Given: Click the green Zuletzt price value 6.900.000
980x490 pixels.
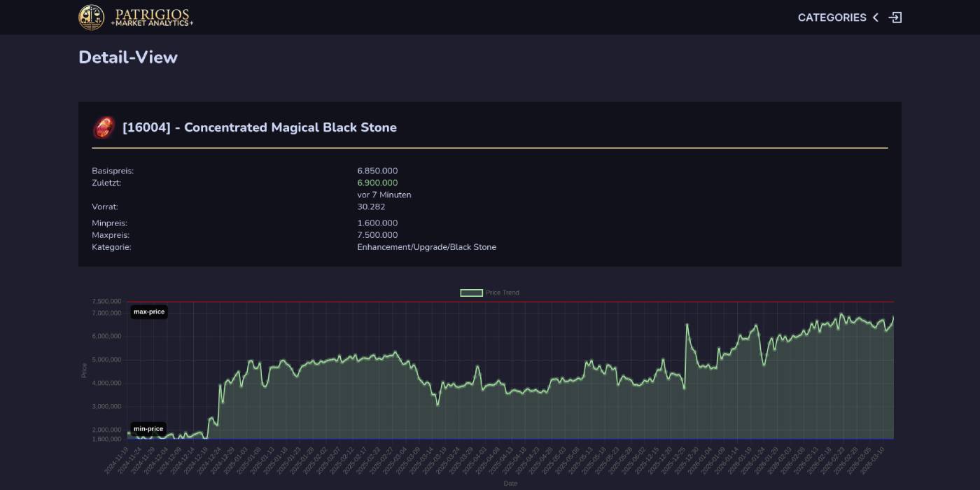Looking at the screenshot, I should 377,182.
